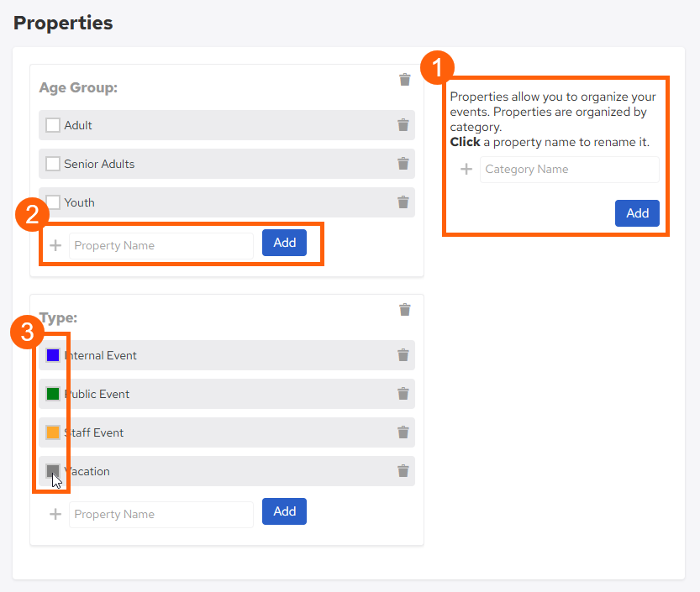
Task: Click Add under the Age Group section
Action: click(x=284, y=242)
